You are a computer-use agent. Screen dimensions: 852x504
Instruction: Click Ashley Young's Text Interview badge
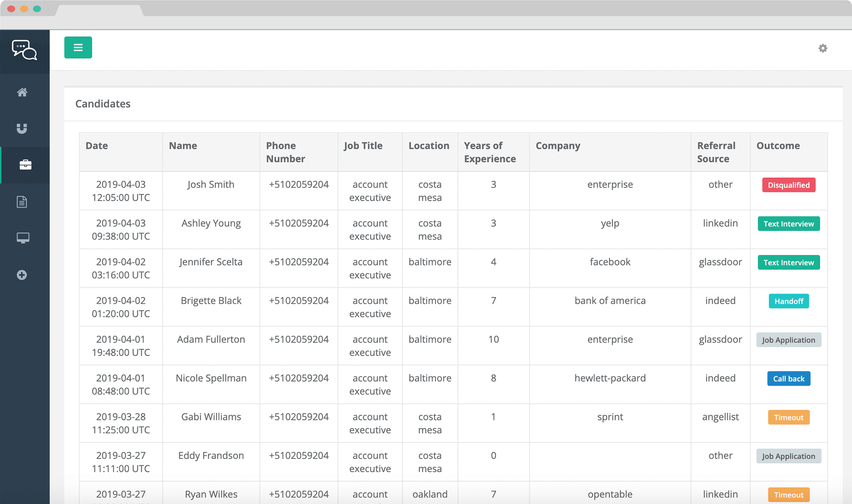(x=789, y=224)
